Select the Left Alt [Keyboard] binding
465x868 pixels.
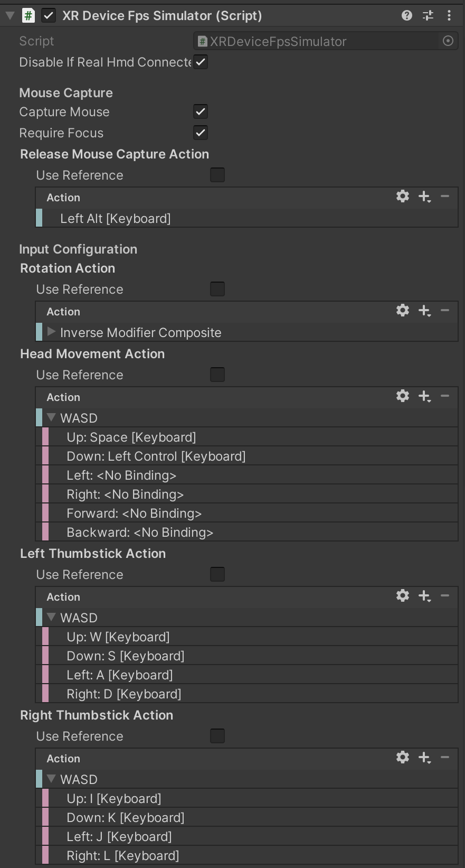(x=115, y=218)
